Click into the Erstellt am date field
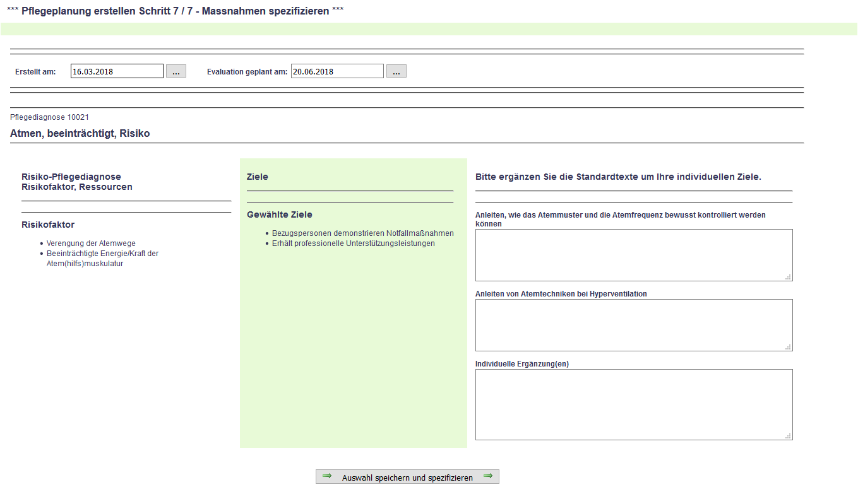The height and width of the screenshot is (504, 858). pyautogui.click(x=117, y=71)
